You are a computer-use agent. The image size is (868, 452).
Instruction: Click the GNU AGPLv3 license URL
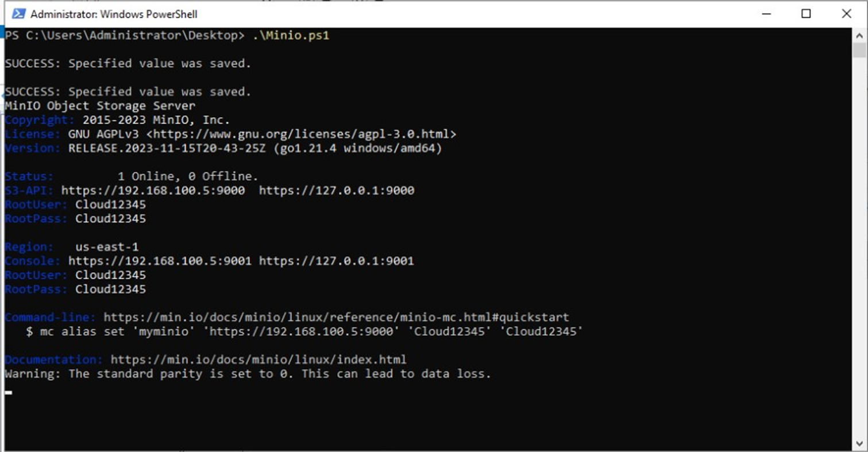point(302,134)
